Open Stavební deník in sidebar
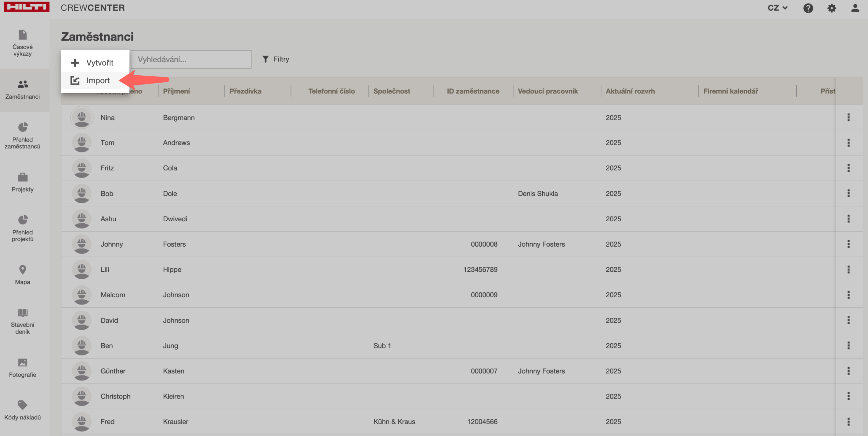This screenshot has width=868, height=436. coord(23,321)
